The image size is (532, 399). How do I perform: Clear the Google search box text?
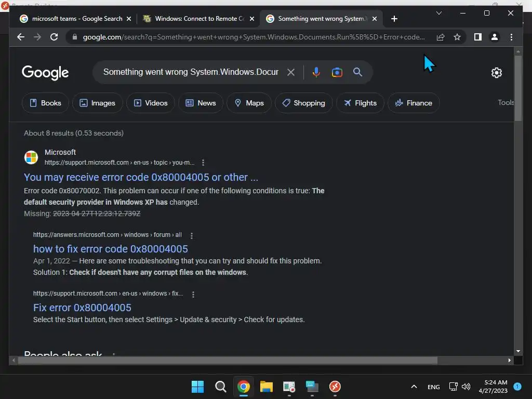[x=291, y=72]
